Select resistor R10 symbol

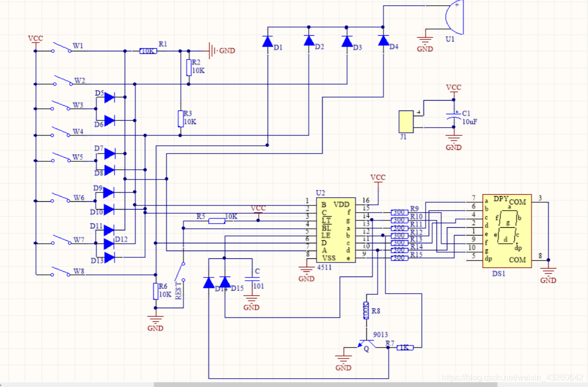(399, 220)
